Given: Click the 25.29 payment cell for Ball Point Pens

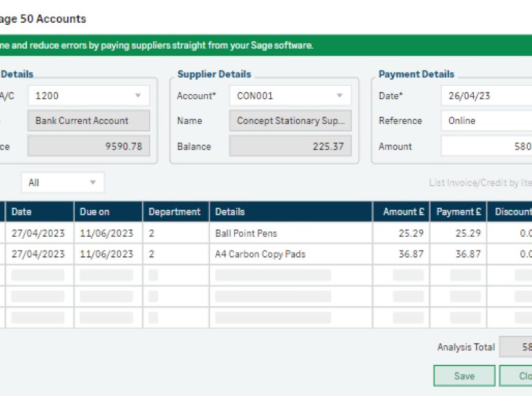Looking at the screenshot, I should click(459, 233).
